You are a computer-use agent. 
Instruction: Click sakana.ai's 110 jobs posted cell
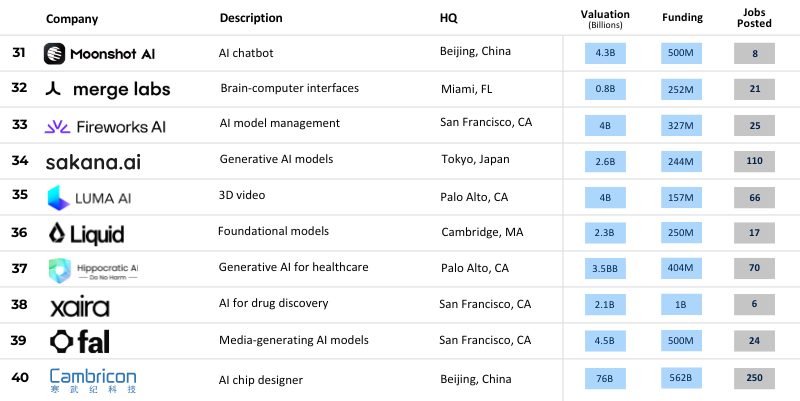click(754, 161)
